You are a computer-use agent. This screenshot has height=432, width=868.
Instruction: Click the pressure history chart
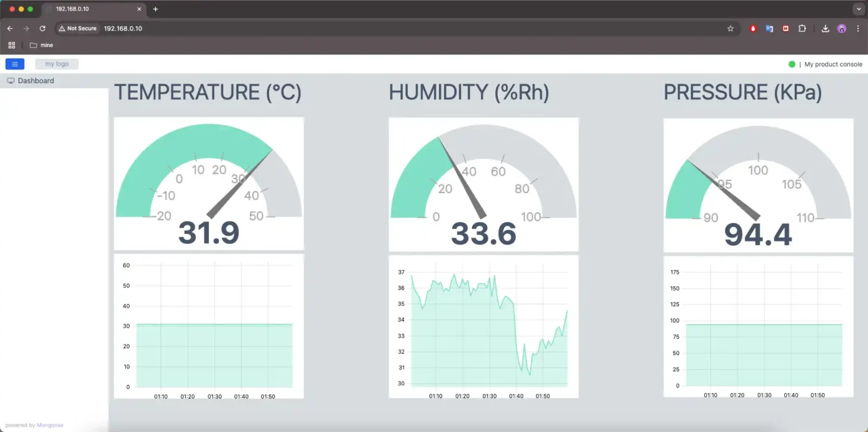758,326
